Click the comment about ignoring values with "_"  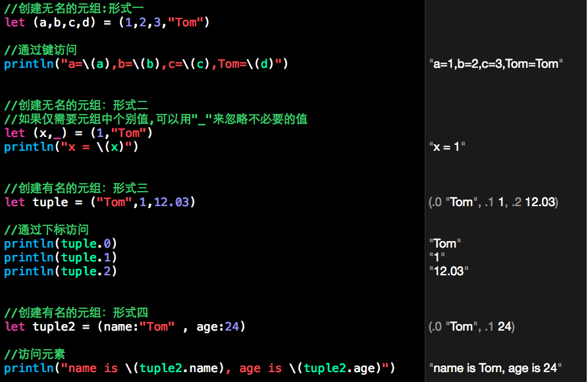point(156,119)
